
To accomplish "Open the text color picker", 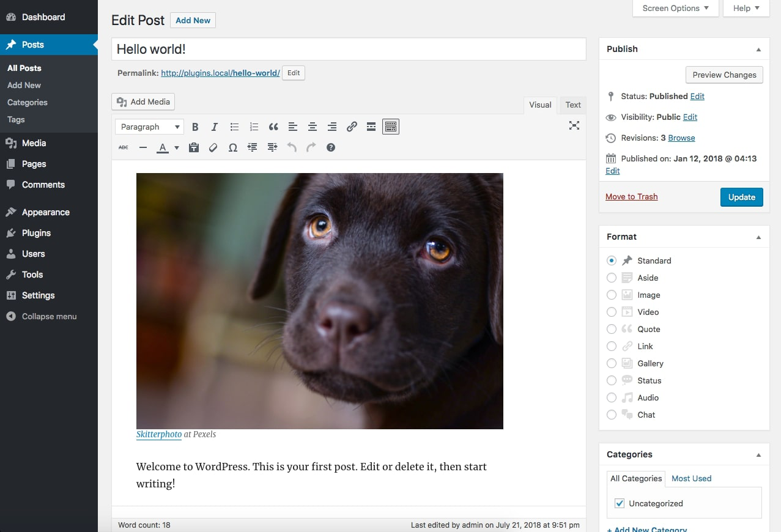I will tap(177, 148).
